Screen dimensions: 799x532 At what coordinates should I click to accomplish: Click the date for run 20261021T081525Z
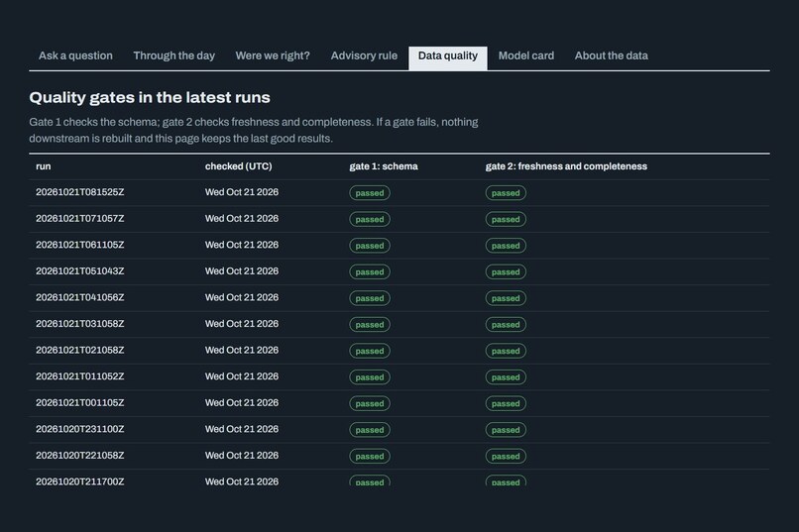point(242,192)
